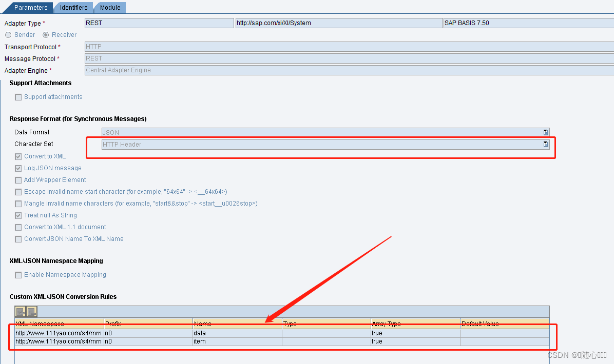Viewport: 614px width, 364px height.
Task: Select the Sender radio button
Action: point(8,35)
